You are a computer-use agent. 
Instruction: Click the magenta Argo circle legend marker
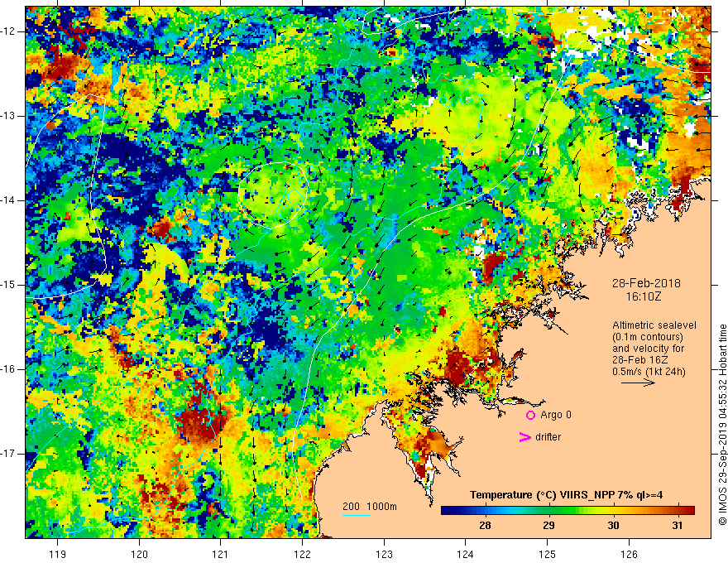pos(530,416)
